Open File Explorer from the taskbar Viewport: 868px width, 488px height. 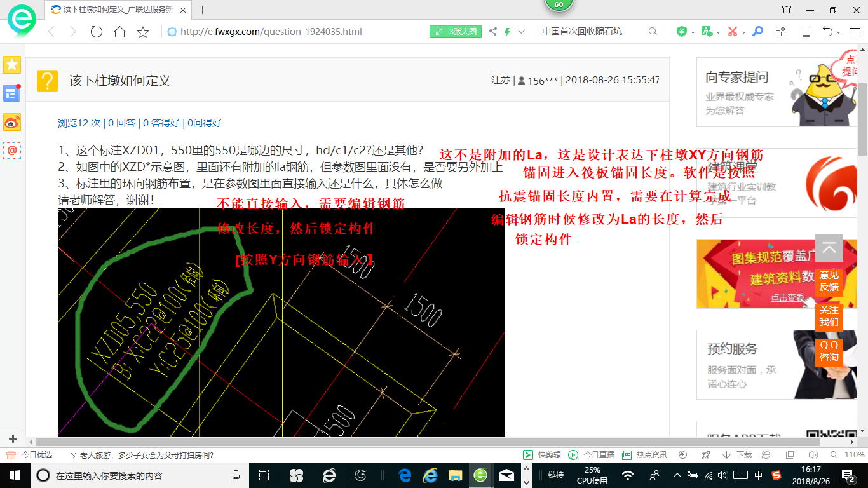point(455,475)
